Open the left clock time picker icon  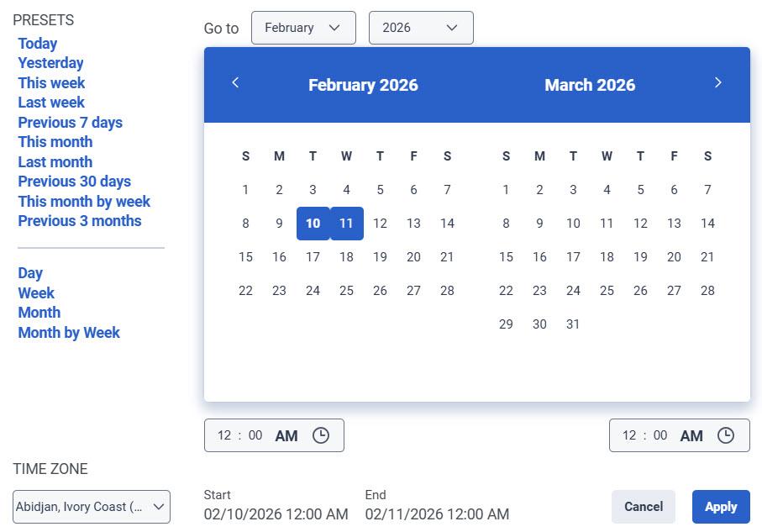(321, 435)
